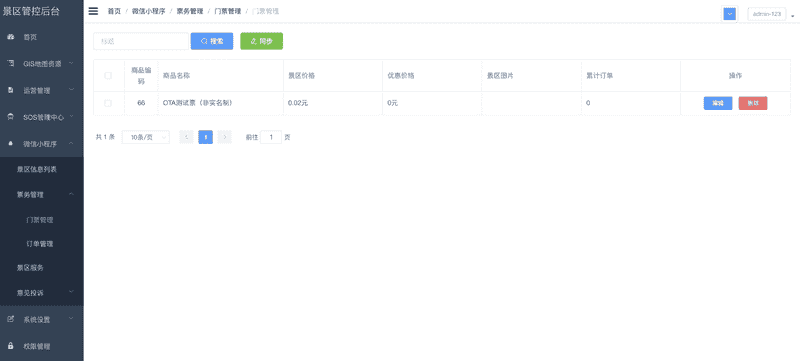Go to 首页 via the breadcrumb
The width and height of the screenshot is (800, 361).
point(114,11)
